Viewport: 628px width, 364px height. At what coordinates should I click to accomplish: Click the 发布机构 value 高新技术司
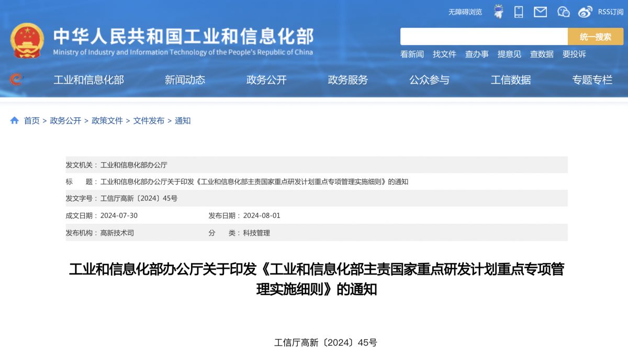click(117, 233)
